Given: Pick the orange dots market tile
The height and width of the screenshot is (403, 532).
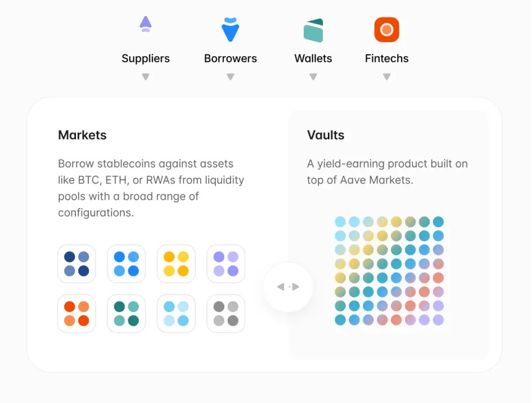Looking at the screenshot, I should (x=76, y=314).
